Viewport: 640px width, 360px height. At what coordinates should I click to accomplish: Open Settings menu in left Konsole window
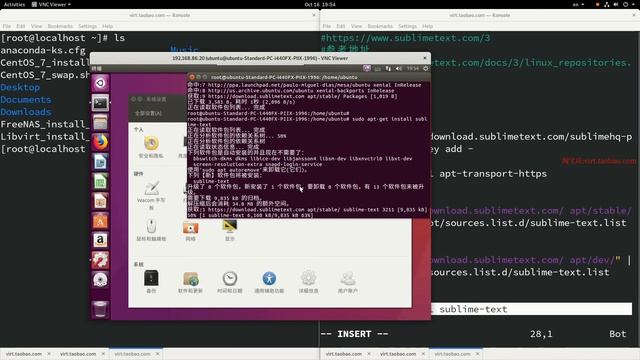(87, 26)
